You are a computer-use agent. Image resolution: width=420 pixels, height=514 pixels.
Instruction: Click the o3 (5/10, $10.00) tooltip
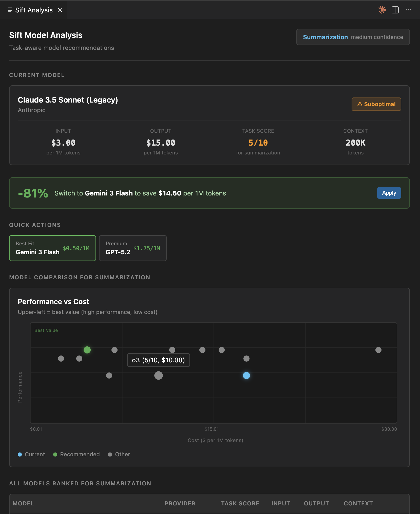tap(158, 360)
